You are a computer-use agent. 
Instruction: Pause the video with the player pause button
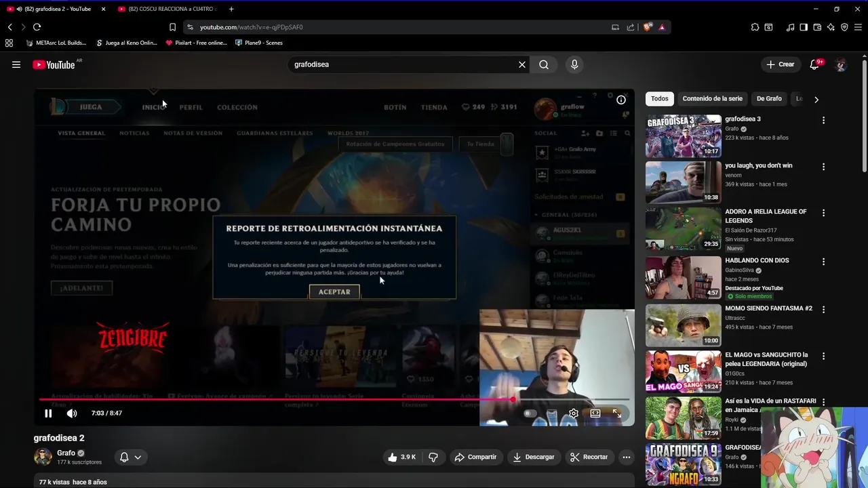pyautogui.click(x=48, y=413)
